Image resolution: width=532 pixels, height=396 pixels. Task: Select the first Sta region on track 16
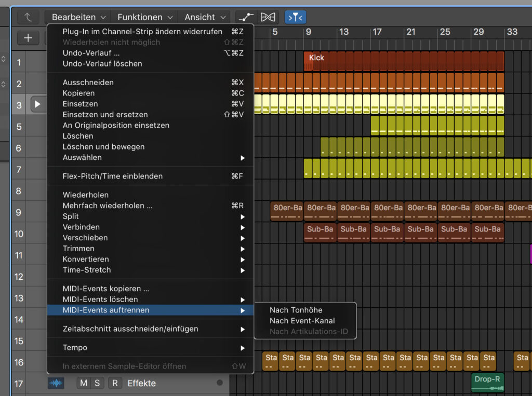(x=270, y=361)
